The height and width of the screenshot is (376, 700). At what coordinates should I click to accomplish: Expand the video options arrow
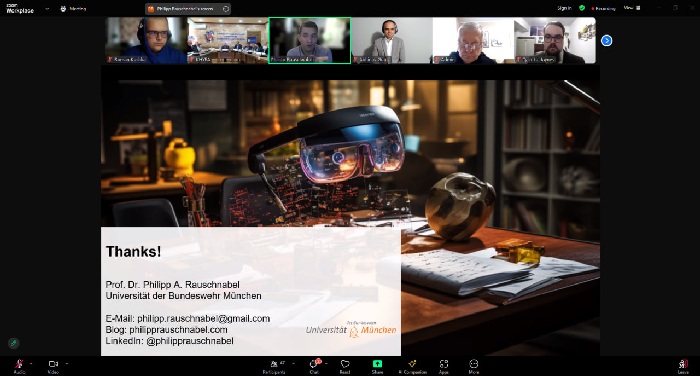[x=67, y=363]
